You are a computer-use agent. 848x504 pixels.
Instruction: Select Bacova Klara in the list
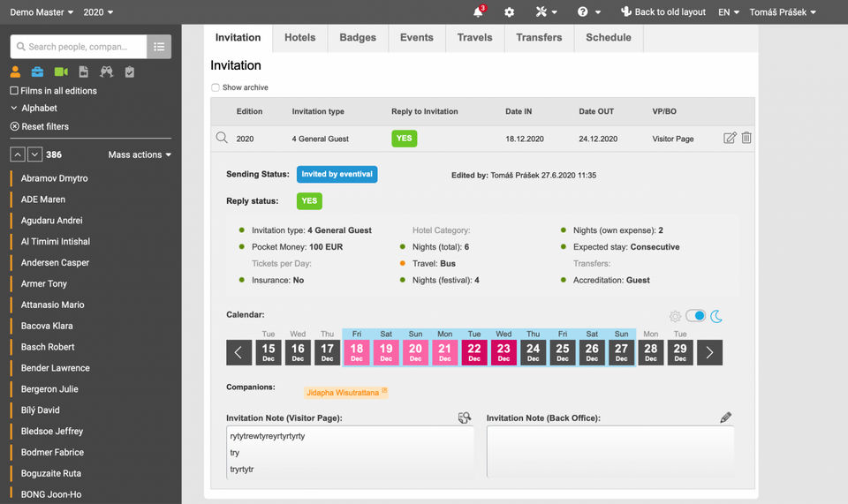[x=47, y=326]
